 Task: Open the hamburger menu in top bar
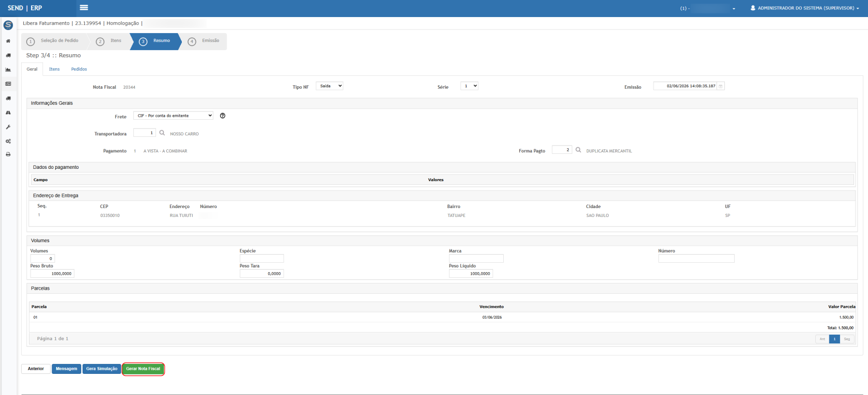(x=84, y=8)
